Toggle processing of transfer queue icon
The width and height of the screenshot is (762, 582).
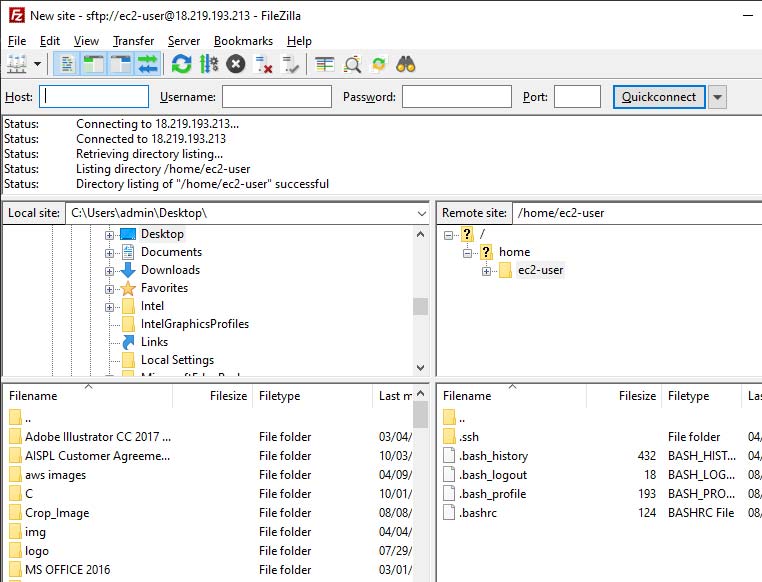tap(209, 64)
